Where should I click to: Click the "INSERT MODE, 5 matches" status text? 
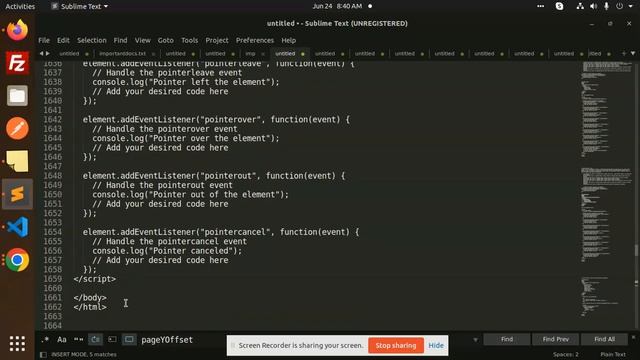point(84,354)
